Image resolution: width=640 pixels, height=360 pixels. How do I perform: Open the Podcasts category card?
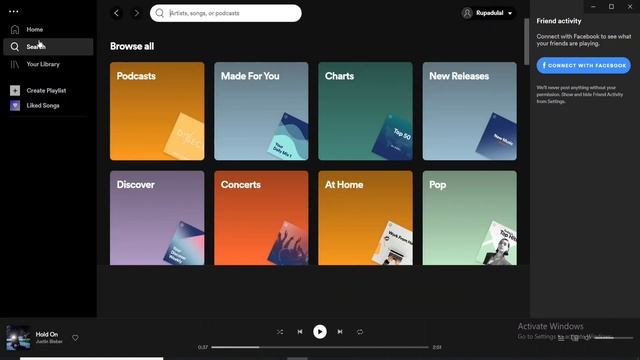click(x=157, y=111)
